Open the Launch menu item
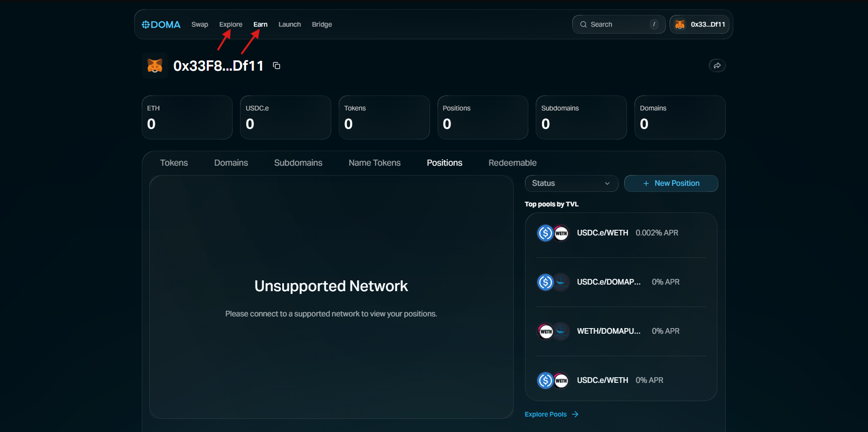 [289, 24]
